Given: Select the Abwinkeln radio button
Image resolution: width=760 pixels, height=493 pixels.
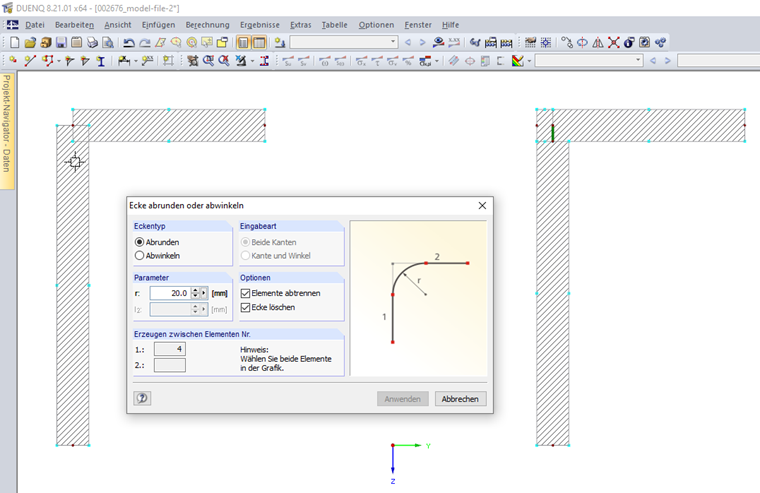Looking at the screenshot, I should point(140,255).
